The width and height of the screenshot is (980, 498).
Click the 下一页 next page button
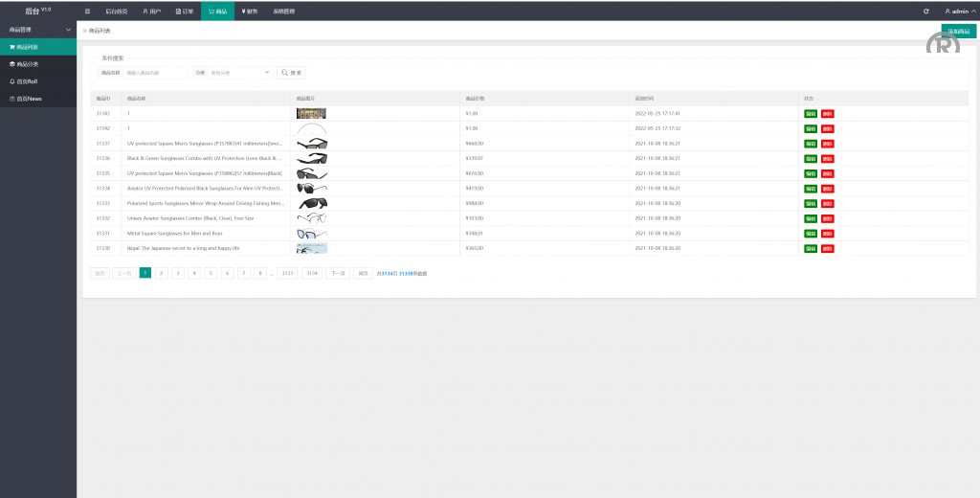(x=337, y=273)
